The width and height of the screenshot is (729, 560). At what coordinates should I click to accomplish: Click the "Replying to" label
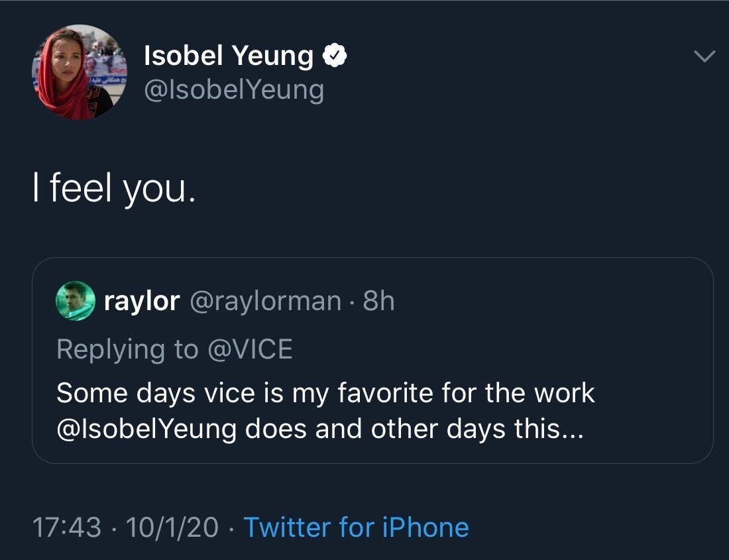coord(127,349)
